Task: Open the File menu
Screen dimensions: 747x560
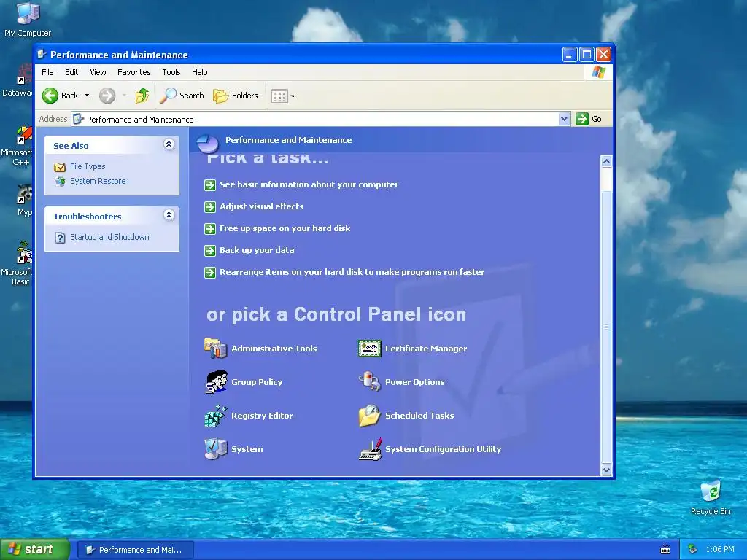Action: tap(47, 72)
